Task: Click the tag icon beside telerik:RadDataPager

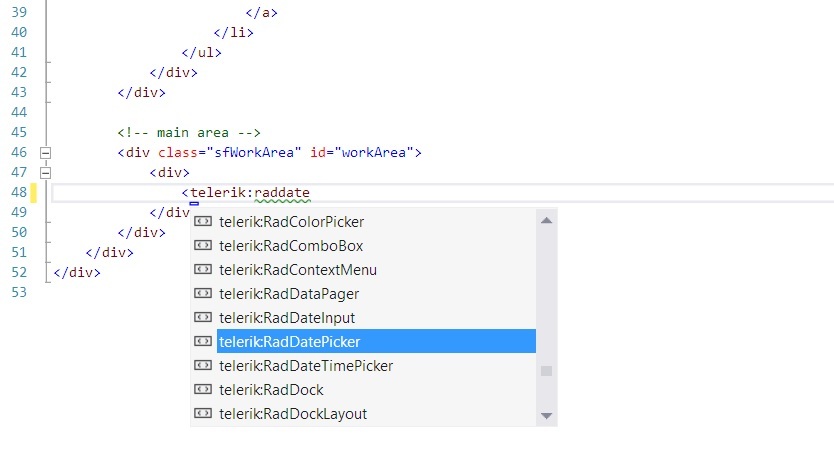Action: [203, 293]
